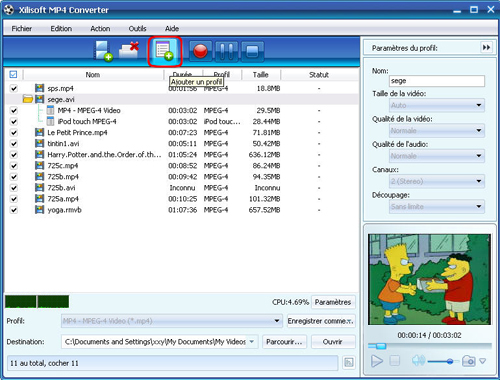Uncheck the Harry.Potter file checkbox

click(x=14, y=155)
